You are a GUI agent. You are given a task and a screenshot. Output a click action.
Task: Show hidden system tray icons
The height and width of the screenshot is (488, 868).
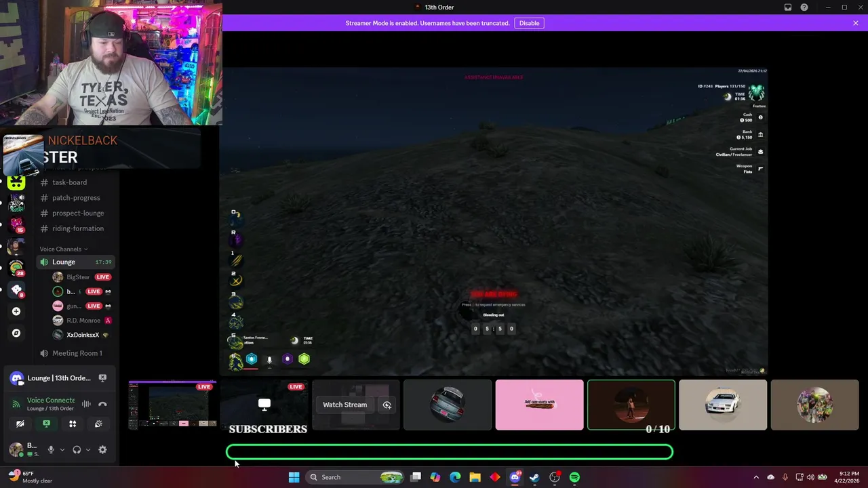(x=756, y=477)
